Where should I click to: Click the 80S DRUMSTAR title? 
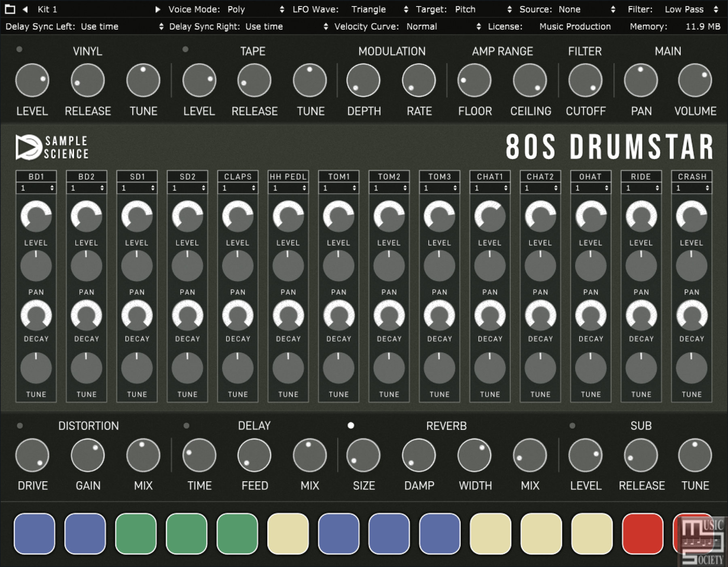point(609,147)
